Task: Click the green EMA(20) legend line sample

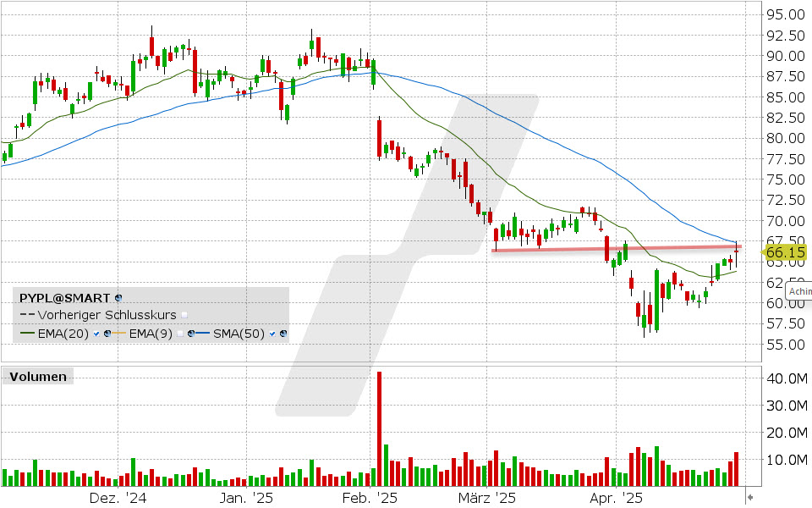Action: pyautogui.click(x=27, y=333)
